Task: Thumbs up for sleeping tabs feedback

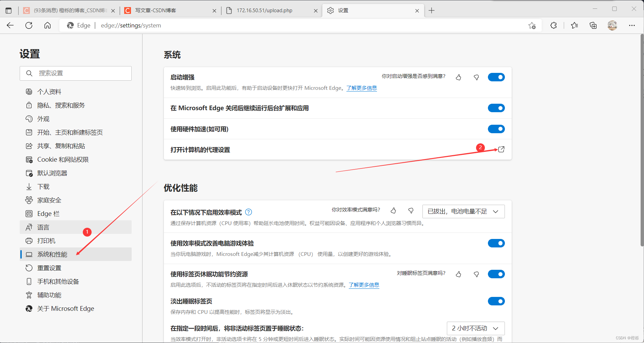Action: pyautogui.click(x=458, y=274)
